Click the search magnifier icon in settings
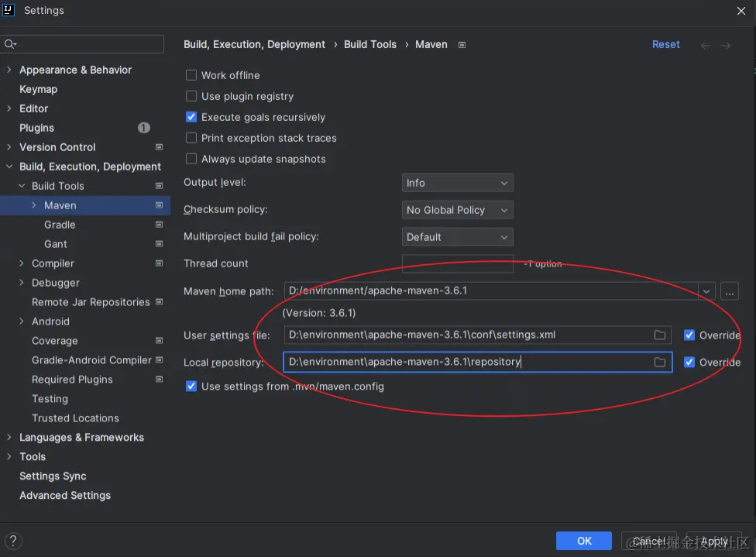756x557 pixels. click(10, 44)
